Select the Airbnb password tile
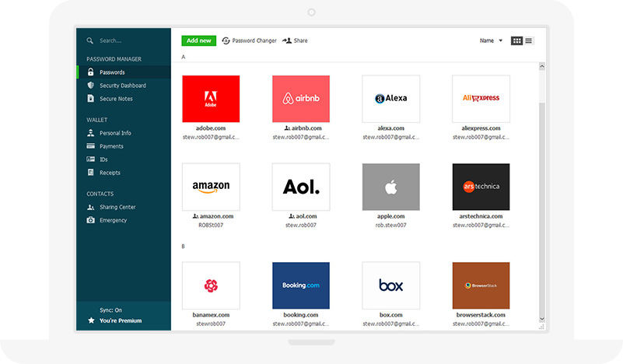This screenshot has width=623, height=364. tap(301, 99)
